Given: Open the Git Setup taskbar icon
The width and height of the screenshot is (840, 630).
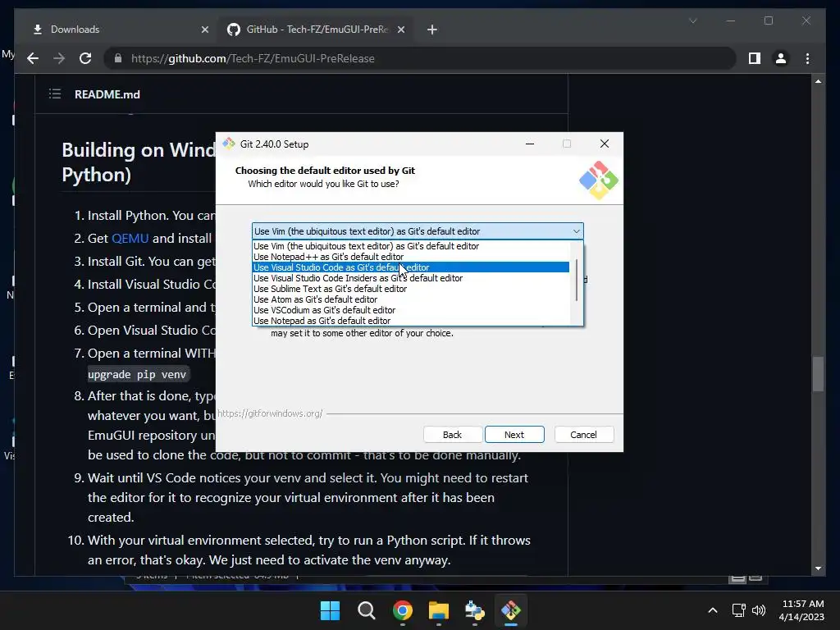Looking at the screenshot, I should click(x=510, y=610).
